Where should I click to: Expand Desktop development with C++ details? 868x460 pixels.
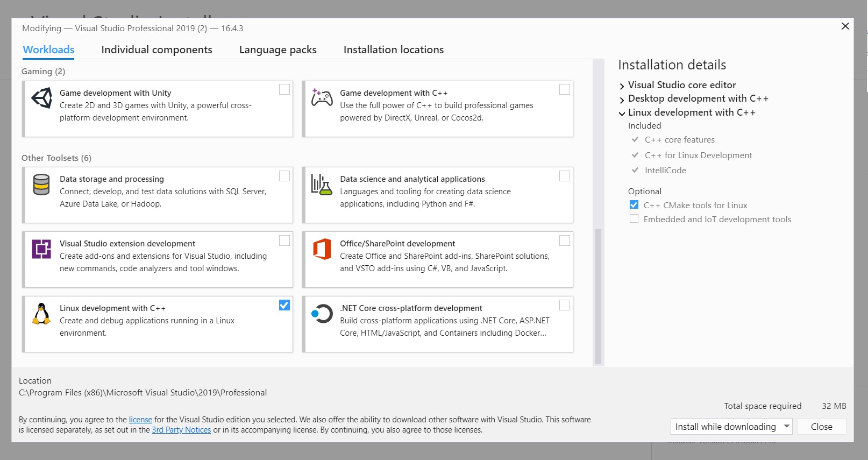point(622,100)
